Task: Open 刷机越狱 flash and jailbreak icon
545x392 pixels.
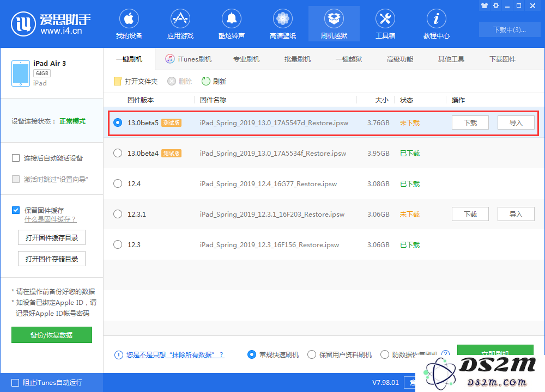Action: [x=334, y=19]
